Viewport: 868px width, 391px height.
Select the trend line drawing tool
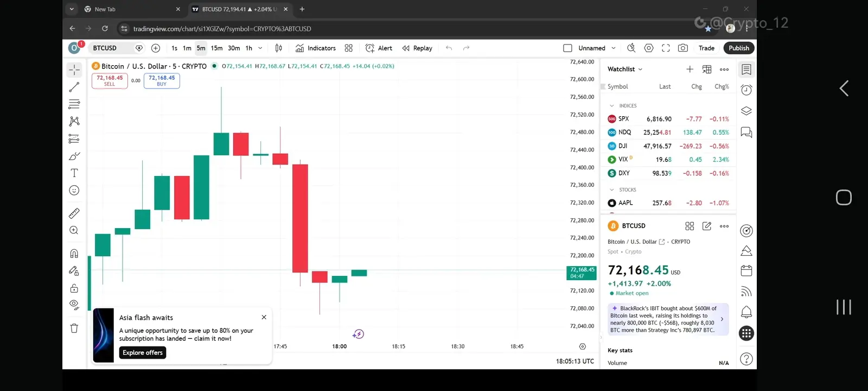tap(74, 87)
